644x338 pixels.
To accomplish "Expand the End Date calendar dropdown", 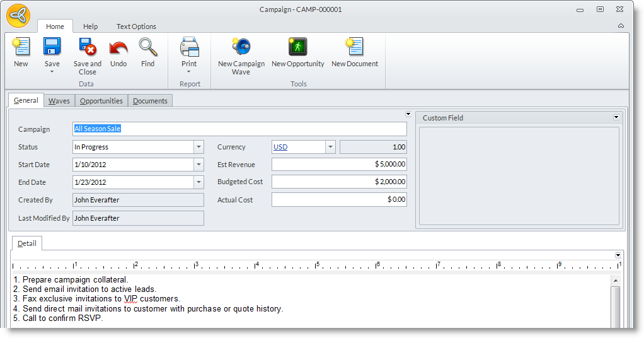I will pos(198,182).
